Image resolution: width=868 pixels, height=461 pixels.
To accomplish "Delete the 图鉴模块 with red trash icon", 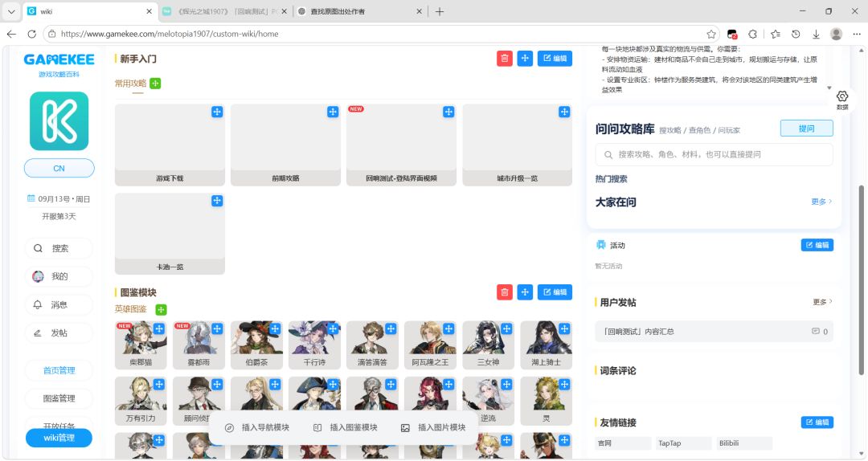I will pyautogui.click(x=504, y=292).
